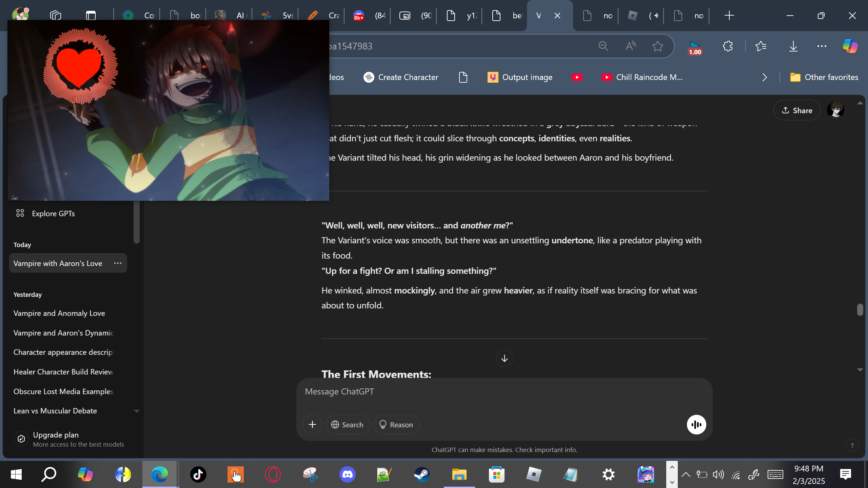This screenshot has width=868, height=488.
Task: Open the Windows Start menu
Action: 16,474
